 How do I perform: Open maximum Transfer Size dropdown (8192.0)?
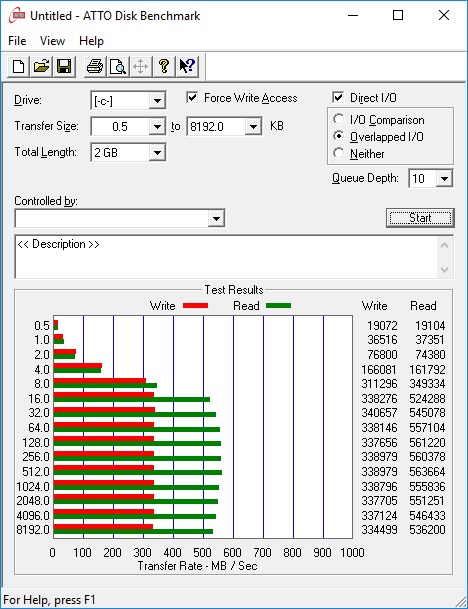[253, 127]
